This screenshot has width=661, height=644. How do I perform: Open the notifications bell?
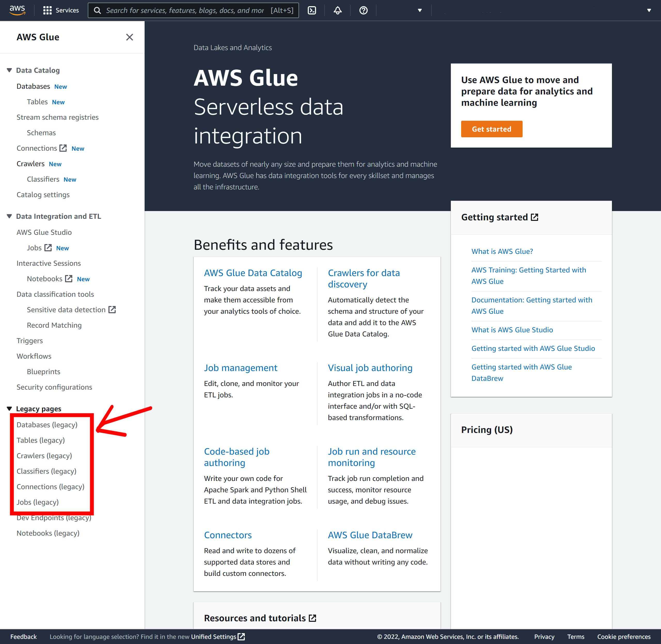(337, 11)
